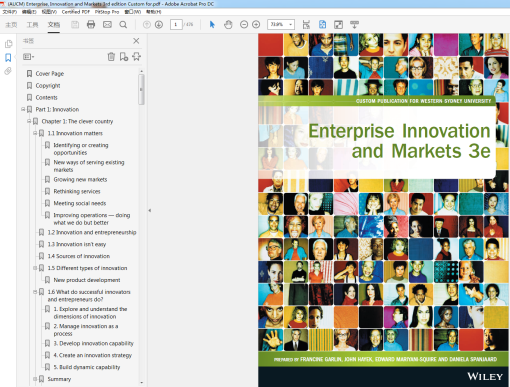510x387 pixels.
Task: Click the page number input field
Action: [x=176, y=24]
